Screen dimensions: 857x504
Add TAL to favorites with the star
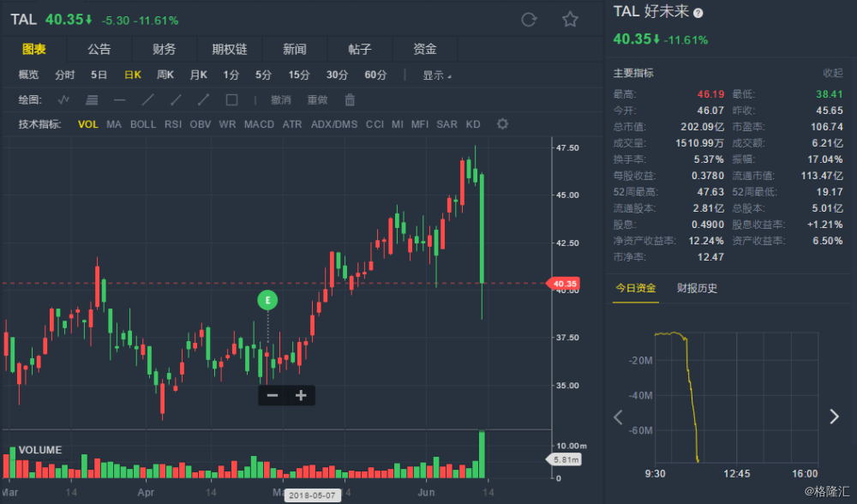(x=570, y=20)
